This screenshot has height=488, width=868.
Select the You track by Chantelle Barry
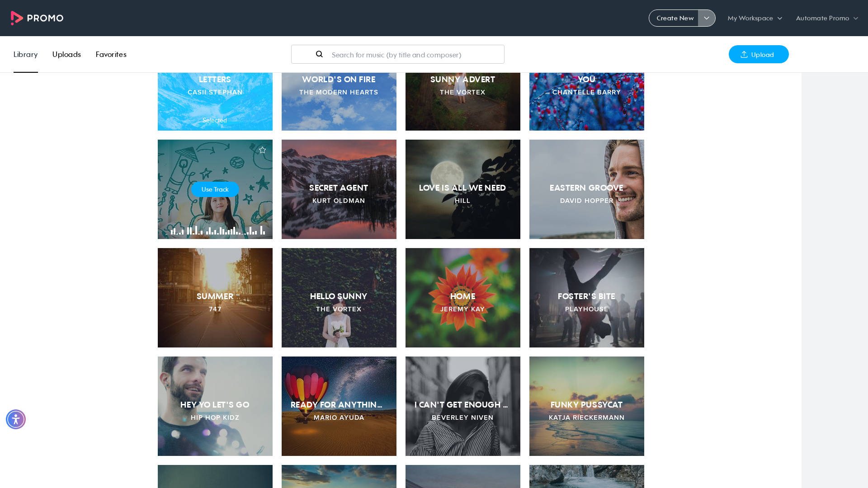(x=587, y=102)
